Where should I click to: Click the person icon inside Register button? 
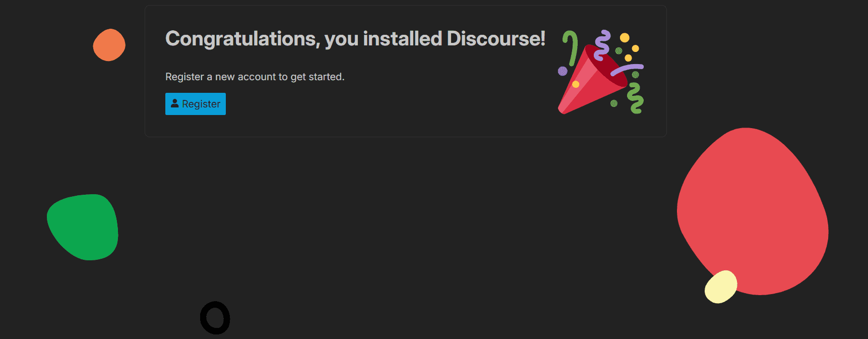point(174,103)
